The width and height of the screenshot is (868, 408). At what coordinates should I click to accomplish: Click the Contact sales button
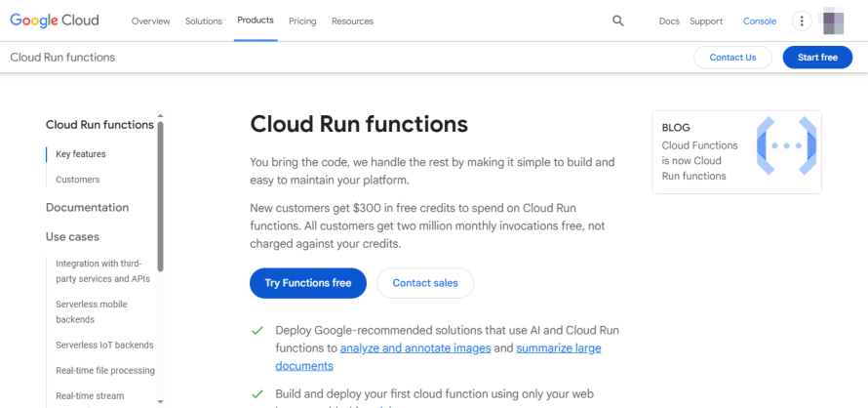425,283
